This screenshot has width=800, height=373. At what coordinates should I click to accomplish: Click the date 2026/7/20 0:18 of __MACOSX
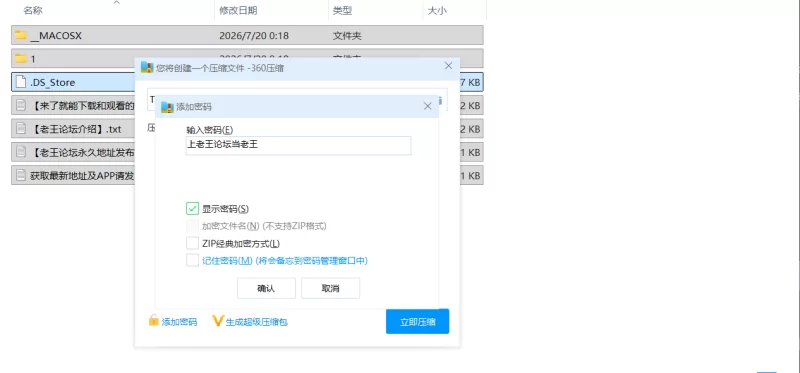coord(254,36)
